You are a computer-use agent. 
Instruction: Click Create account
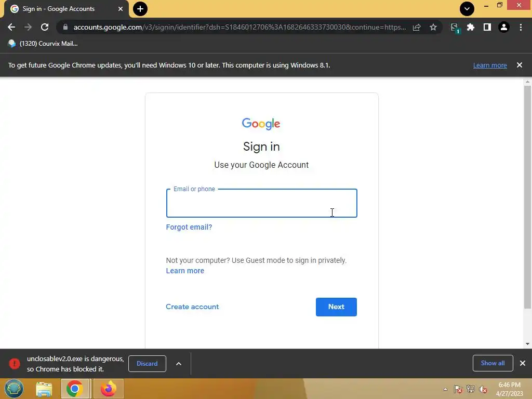192,307
